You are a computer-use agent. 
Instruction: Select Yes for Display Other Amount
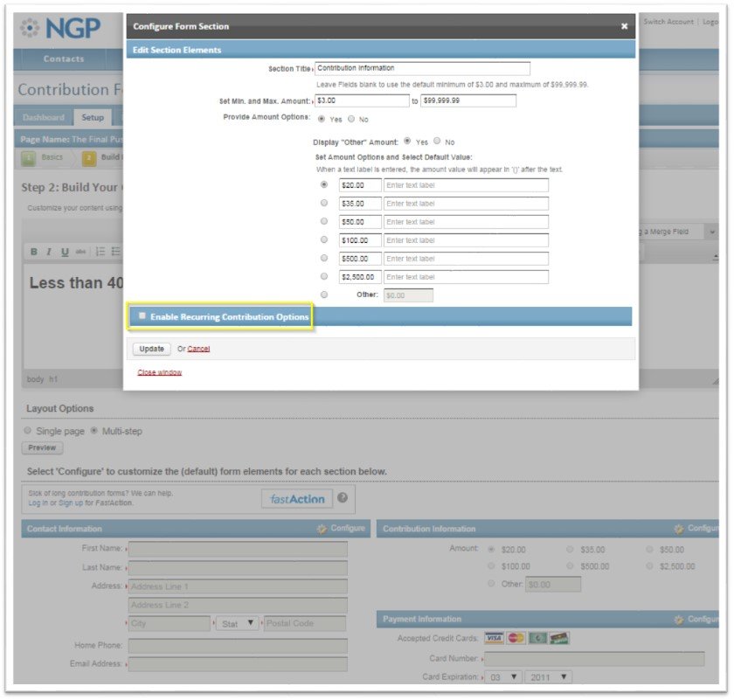[407, 141]
